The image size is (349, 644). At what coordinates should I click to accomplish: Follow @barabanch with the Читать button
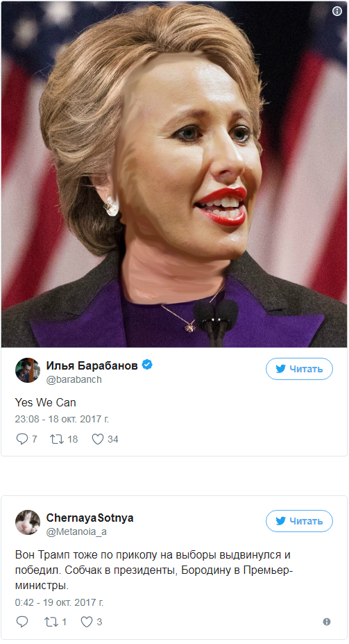[x=299, y=369]
